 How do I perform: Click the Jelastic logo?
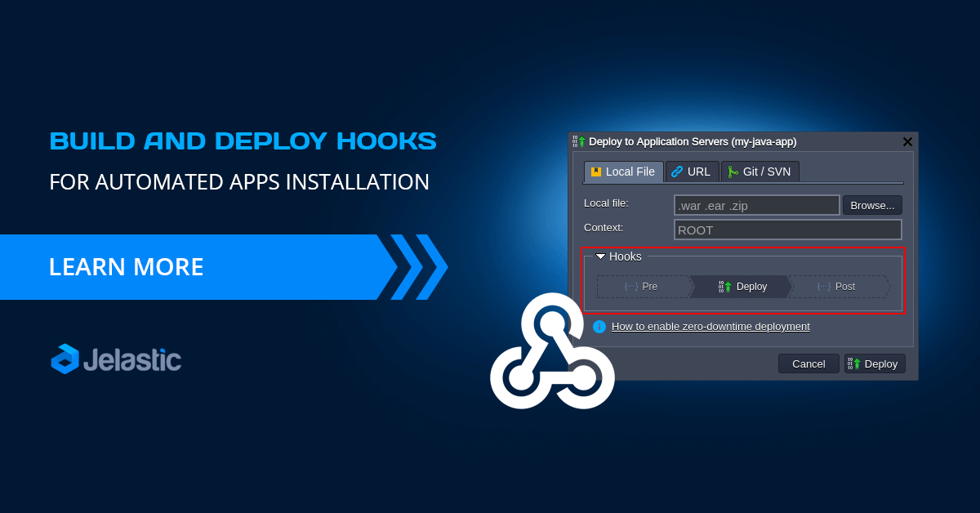pyautogui.click(x=115, y=359)
